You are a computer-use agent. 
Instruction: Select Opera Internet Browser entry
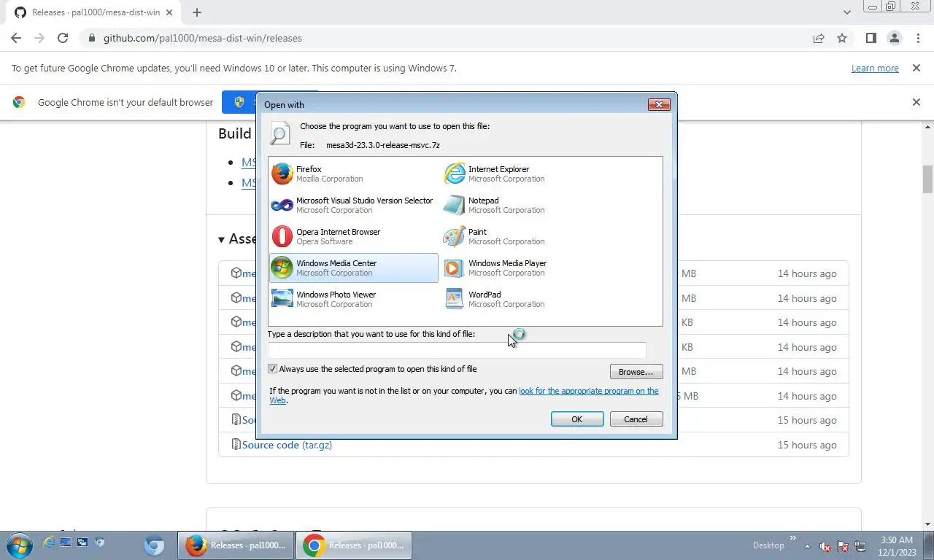[354, 236]
